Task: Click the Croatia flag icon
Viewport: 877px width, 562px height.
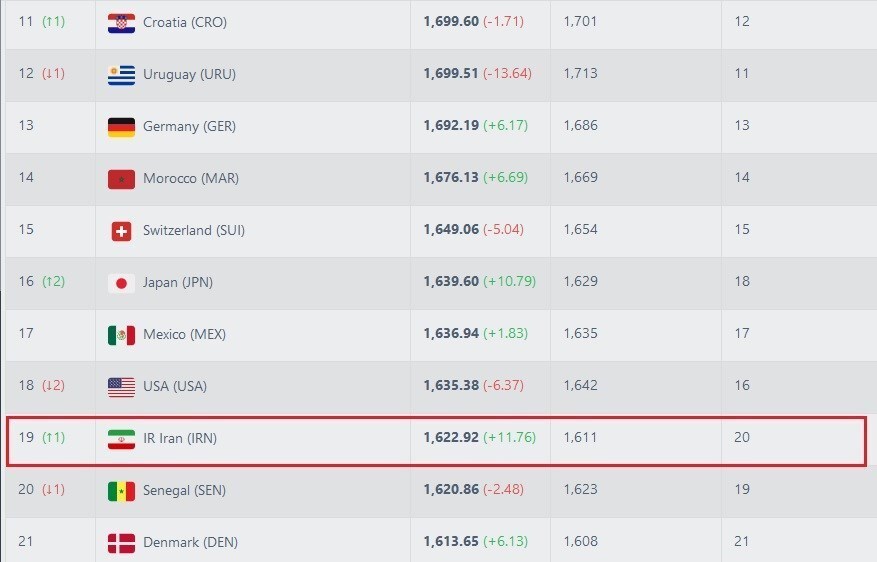Action: click(x=121, y=22)
